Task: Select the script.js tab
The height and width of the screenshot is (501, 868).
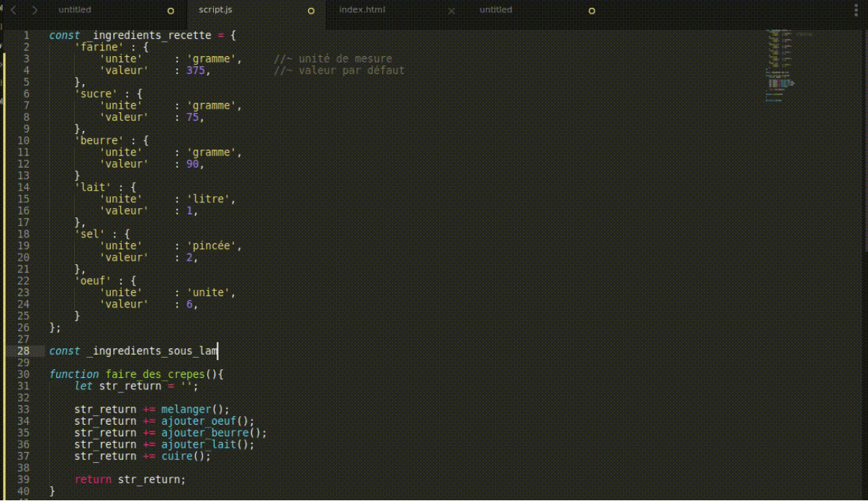Action: tap(215, 10)
